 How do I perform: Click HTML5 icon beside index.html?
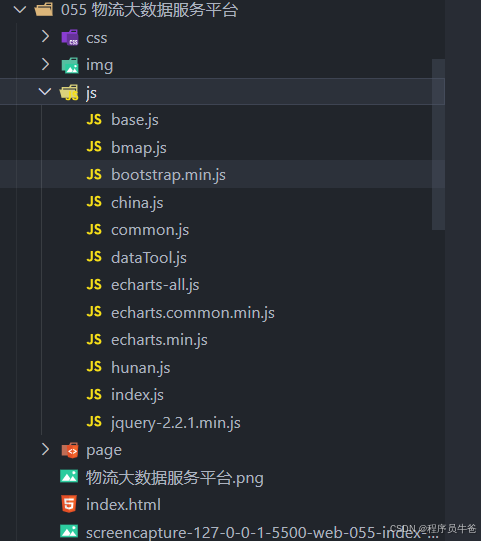[69, 504]
